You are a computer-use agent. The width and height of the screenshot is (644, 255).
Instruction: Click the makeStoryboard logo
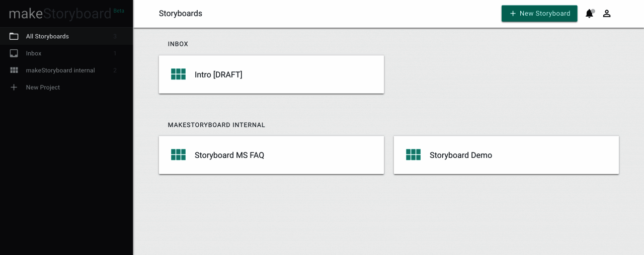tap(60, 14)
